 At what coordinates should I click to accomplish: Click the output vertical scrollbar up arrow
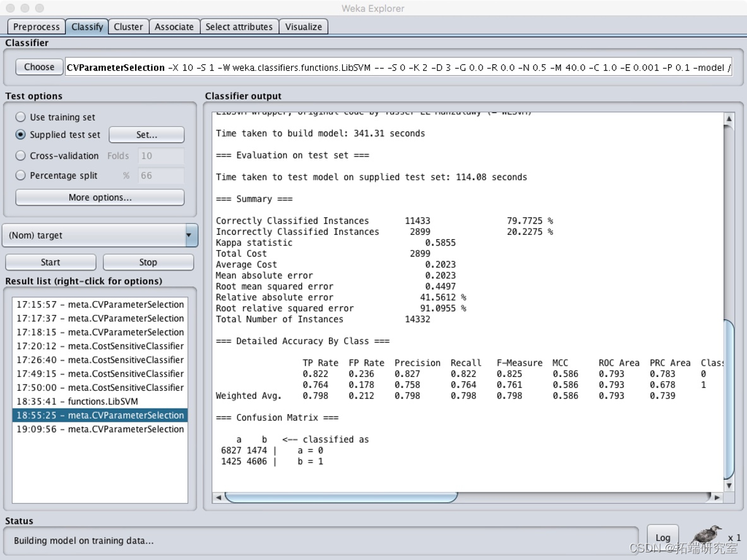click(729, 118)
